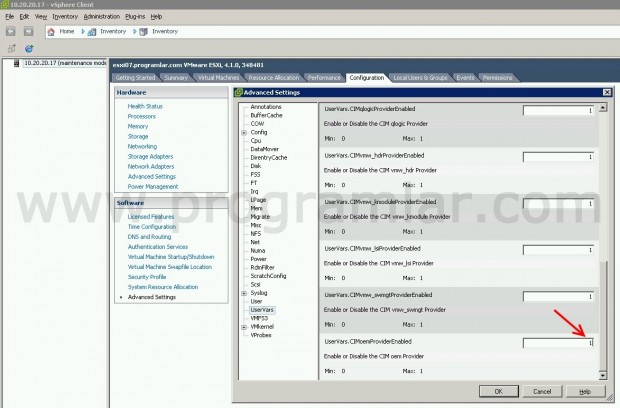Expand the Syslog tree node
Image resolution: width=620 pixels, height=408 pixels.
pyautogui.click(x=244, y=293)
